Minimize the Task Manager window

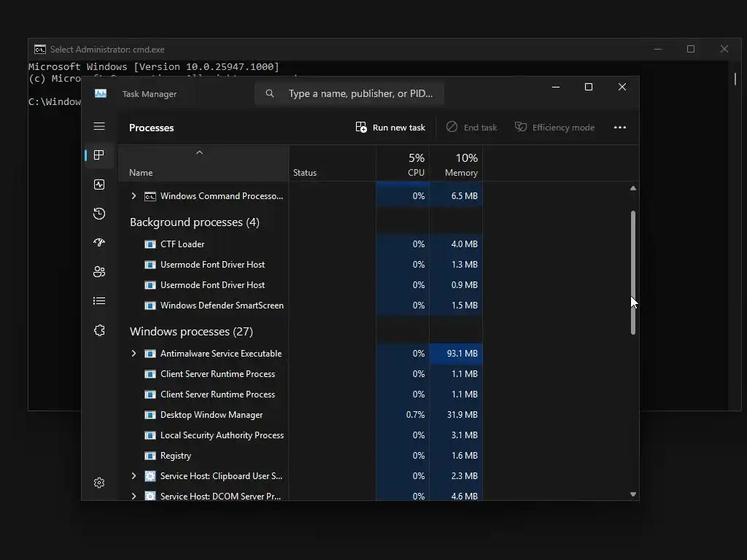pos(555,87)
